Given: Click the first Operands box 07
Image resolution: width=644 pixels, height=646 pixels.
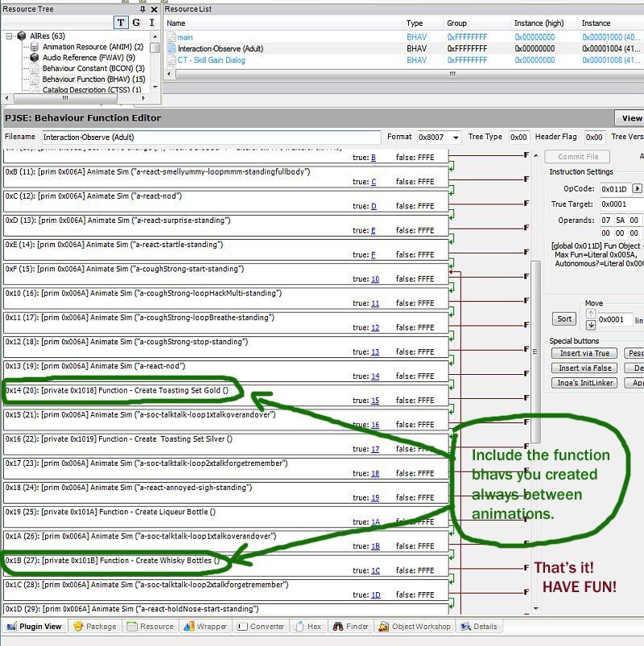Looking at the screenshot, I should pos(605,220).
